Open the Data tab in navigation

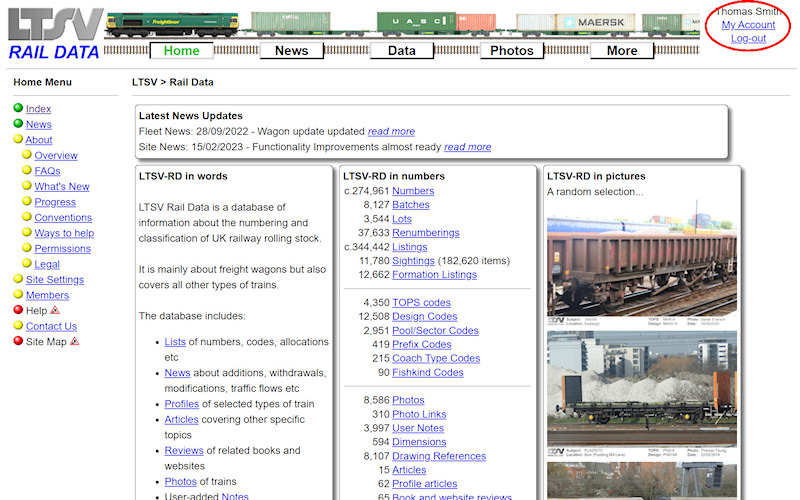(402, 50)
